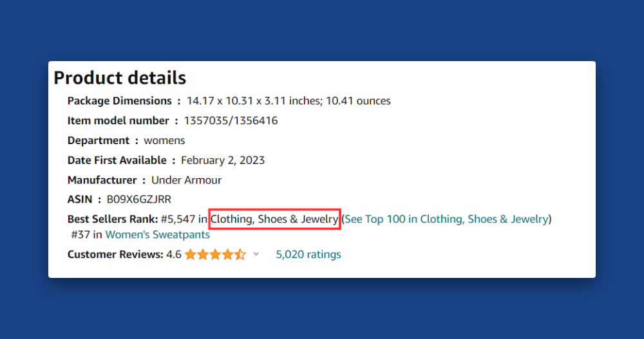Click the February 2, 2023 date
Screen dimensions: 644x339
coord(223,160)
